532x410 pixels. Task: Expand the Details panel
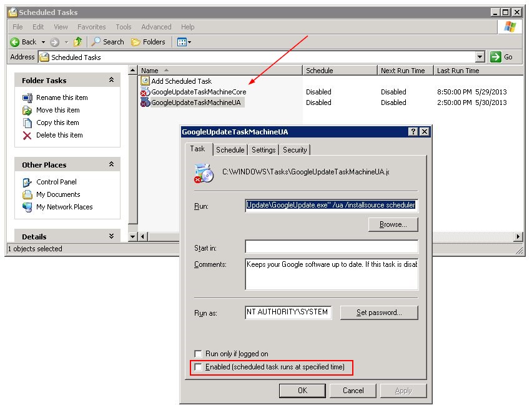click(x=111, y=236)
